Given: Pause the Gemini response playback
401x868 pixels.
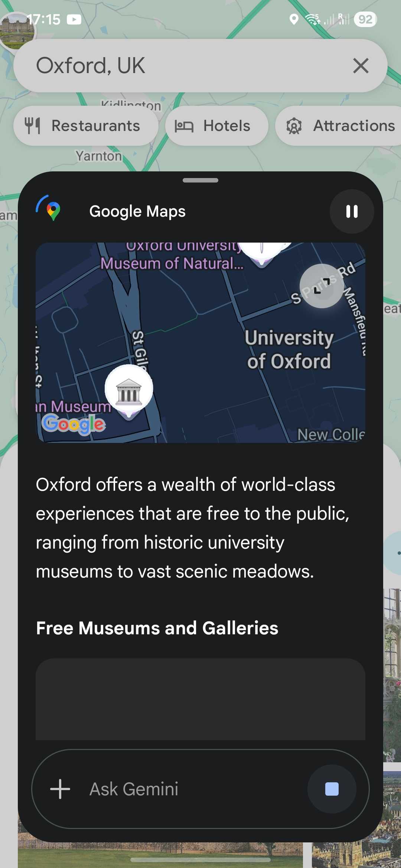Looking at the screenshot, I should tap(352, 211).
